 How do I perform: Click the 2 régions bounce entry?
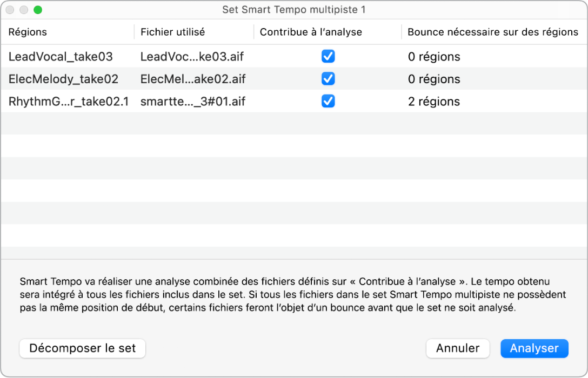tap(434, 101)
